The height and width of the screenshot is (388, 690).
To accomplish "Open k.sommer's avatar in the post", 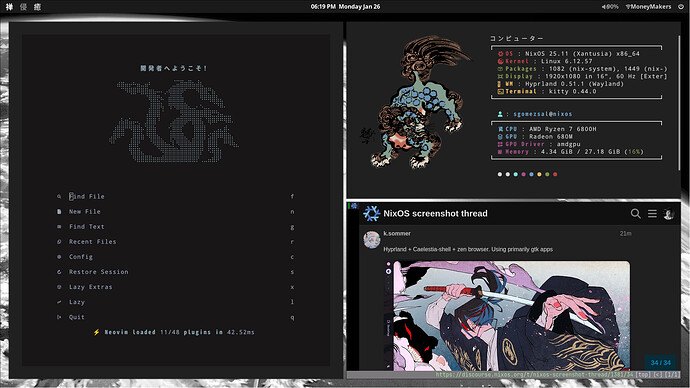I will pos(372,240).
